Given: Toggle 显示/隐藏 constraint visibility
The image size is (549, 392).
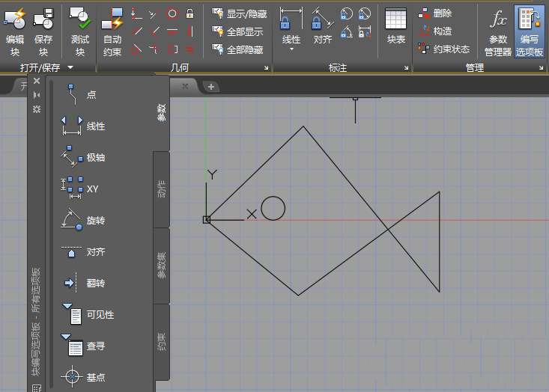Looking at the screenshot, I should point(239,13).
